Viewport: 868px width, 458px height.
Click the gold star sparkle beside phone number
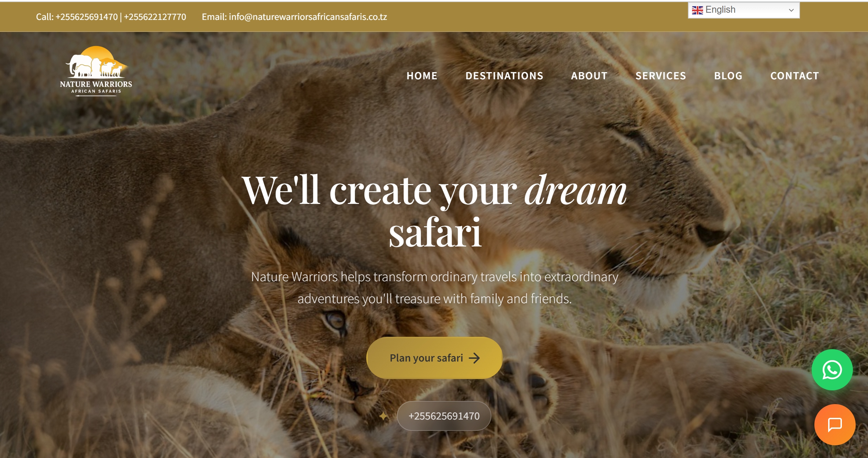click(383, 416)
